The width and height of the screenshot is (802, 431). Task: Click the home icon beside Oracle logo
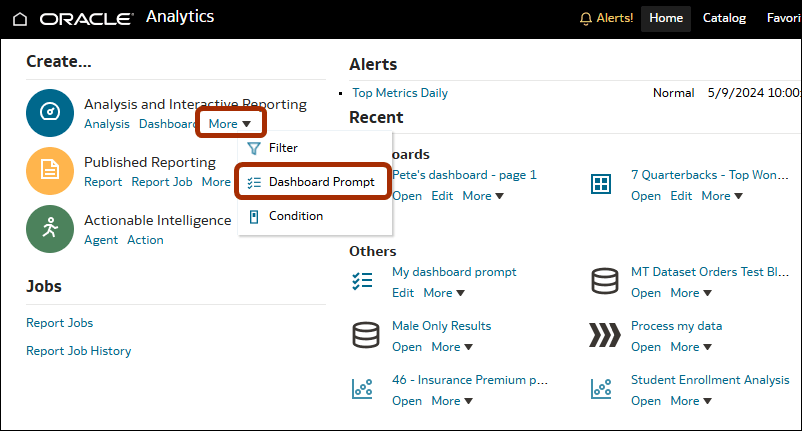tap(20, 19)
